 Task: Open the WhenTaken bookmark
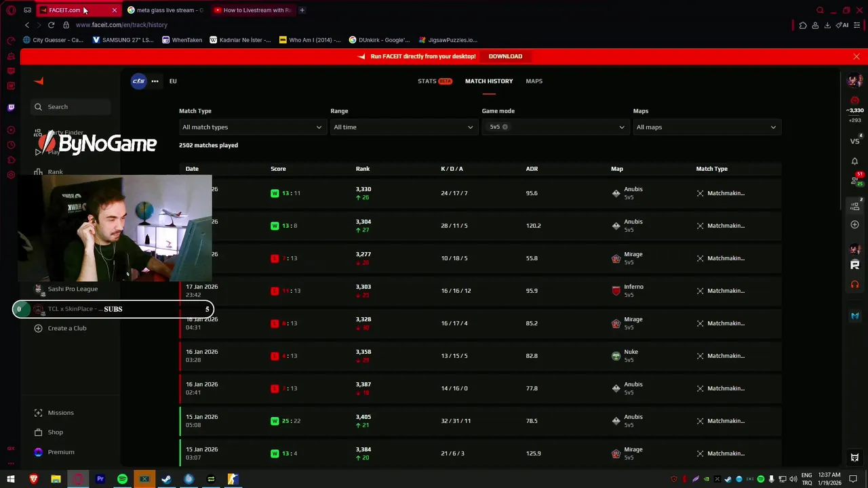pos(181,40)
